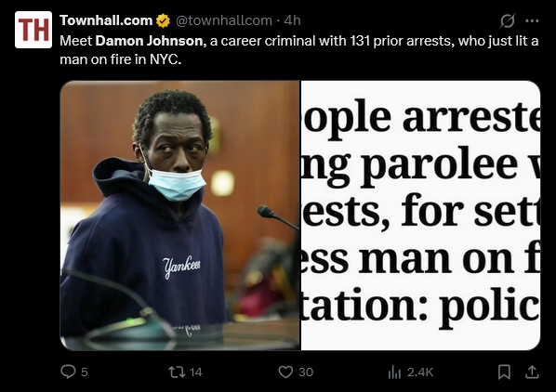Open the @townhallcom handle link

pyautogui.click(x=224, y=20)
